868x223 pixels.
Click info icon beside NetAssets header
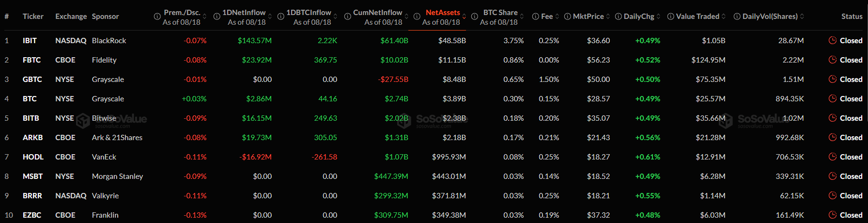(x=417, y=16)
